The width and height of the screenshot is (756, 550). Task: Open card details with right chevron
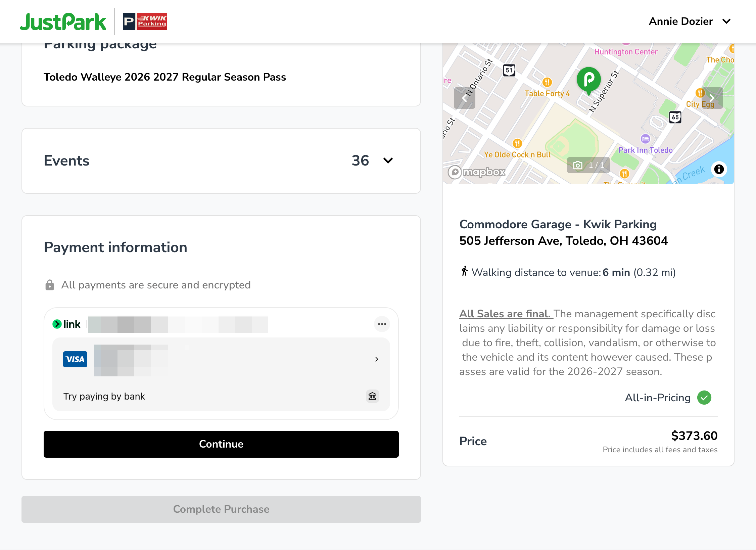click(x=377, y=359)
